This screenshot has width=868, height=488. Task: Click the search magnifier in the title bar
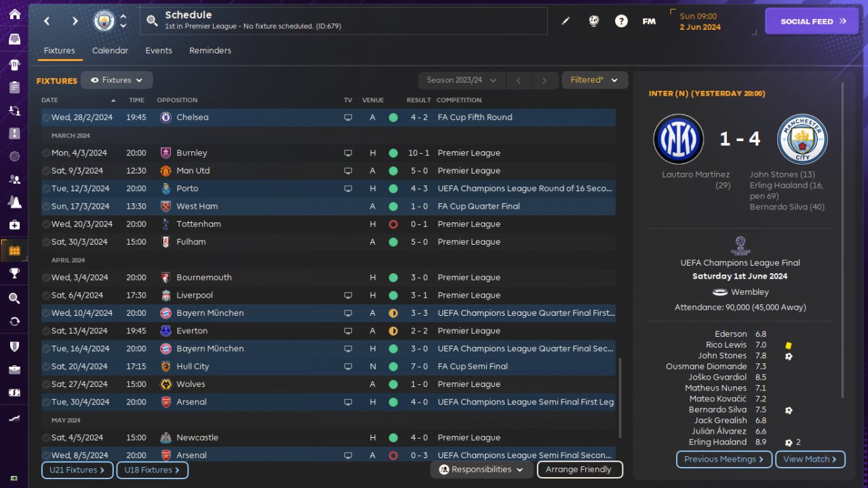click(x=153, y=21)
